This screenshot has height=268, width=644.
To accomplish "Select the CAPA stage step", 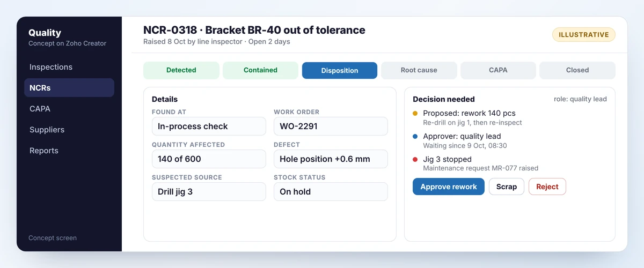I will 498,70.
